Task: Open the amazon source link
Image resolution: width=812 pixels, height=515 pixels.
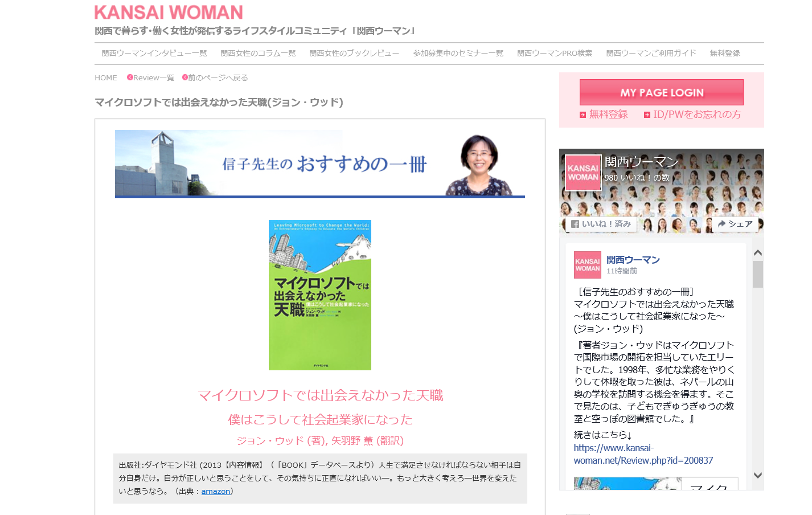Action: (x=216, y=491)
